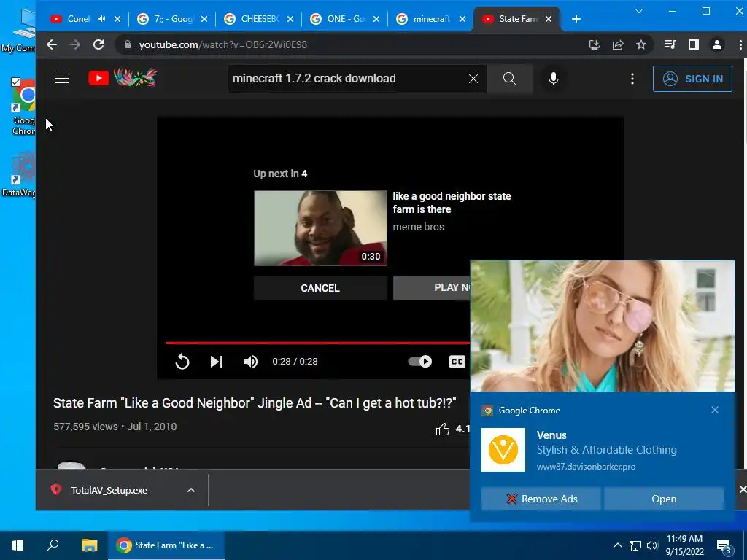Click Open in the Venus notification
The image size is (747, 560).
click(664, 499)
